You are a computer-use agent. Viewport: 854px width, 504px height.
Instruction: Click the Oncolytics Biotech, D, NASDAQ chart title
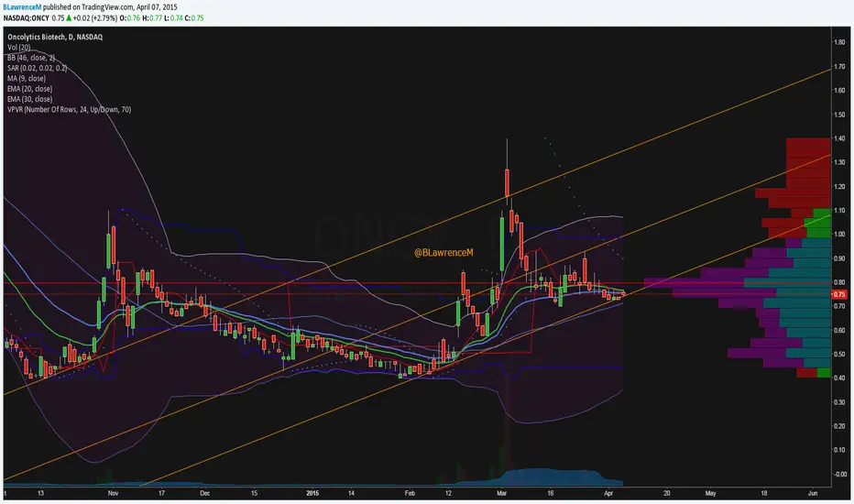(55, 37)
